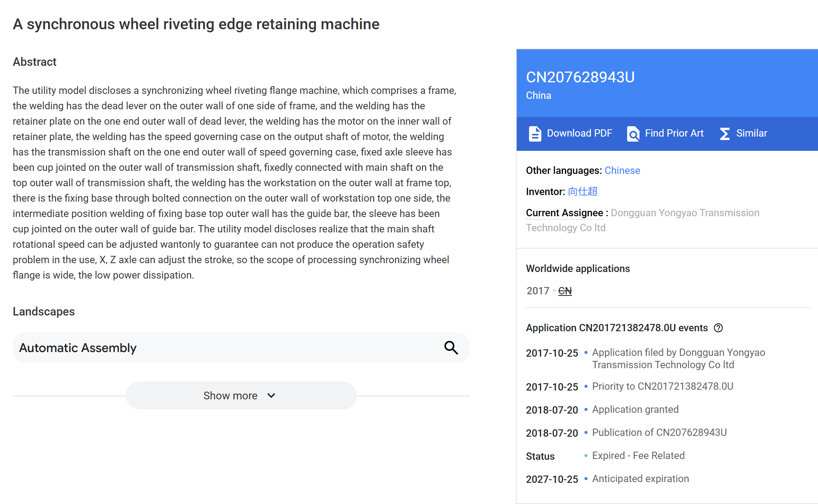Click the strikethrough CN application link
The width and height of the screenshot is (818, 504).
(x=564, y=291)
